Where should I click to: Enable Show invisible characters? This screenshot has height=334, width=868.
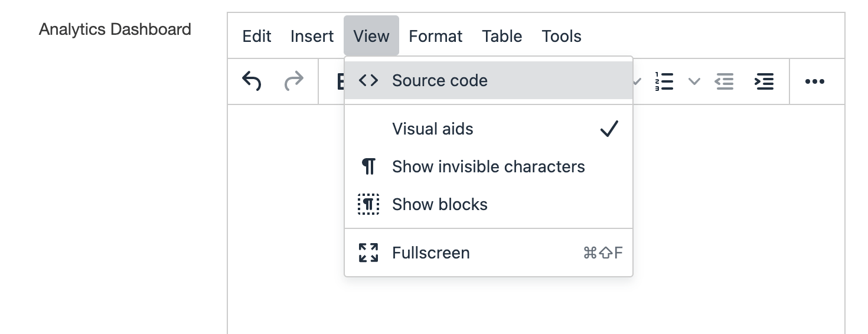tap(488, 167)
